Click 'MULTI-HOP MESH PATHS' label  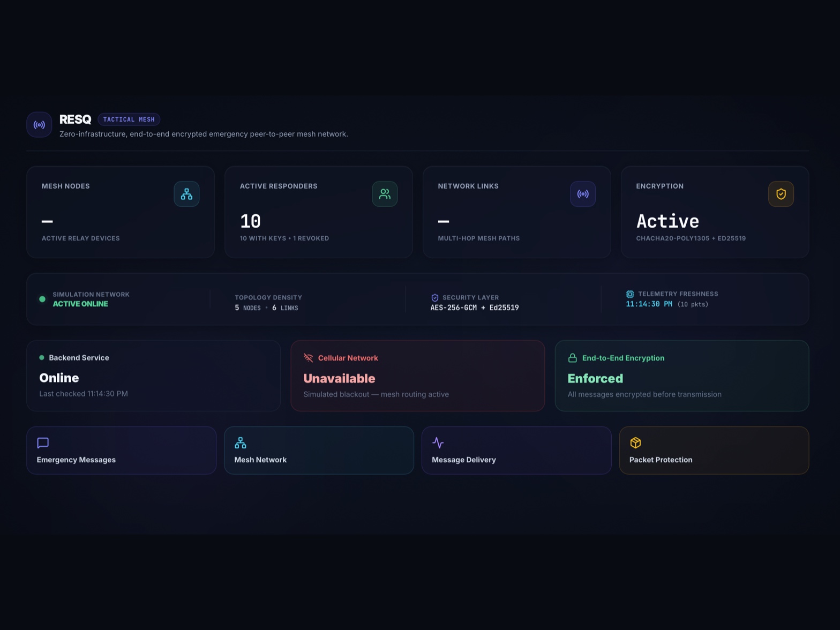pos(479,238)
